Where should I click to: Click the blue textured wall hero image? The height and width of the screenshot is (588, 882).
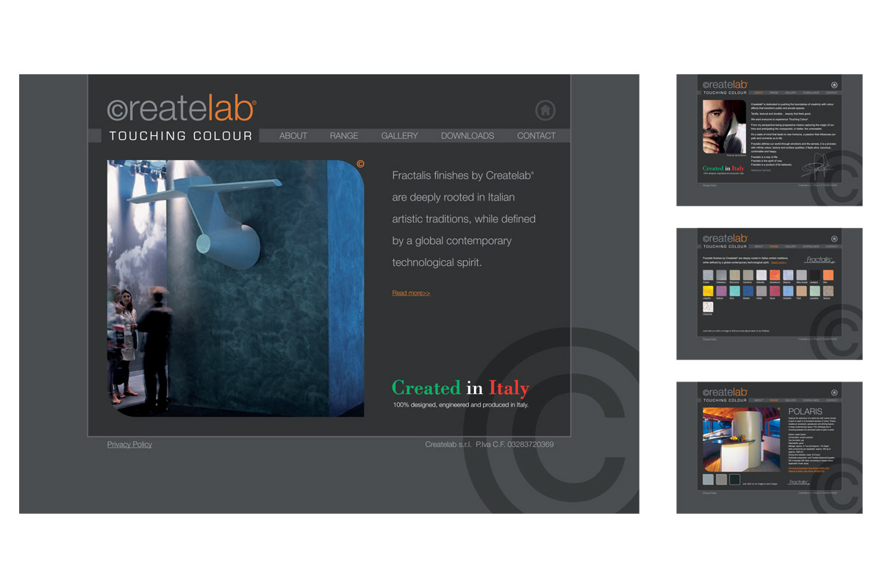[235, 288]
